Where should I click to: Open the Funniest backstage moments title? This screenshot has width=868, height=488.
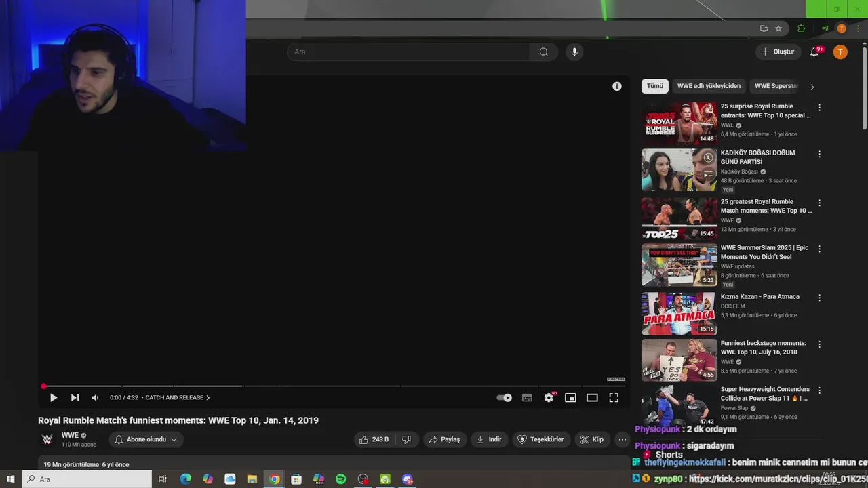(764, 348)
